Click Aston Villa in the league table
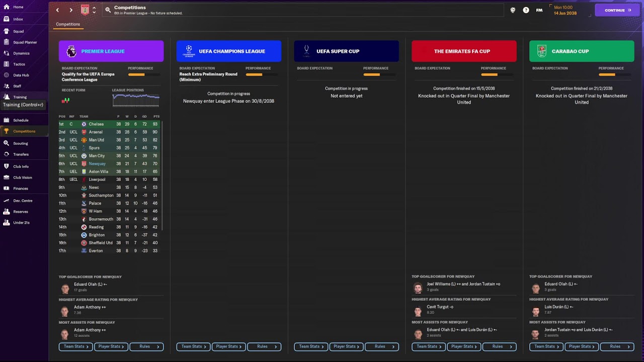Image resolution: width=644 pixels, height=362 pixels. point(99,172)
